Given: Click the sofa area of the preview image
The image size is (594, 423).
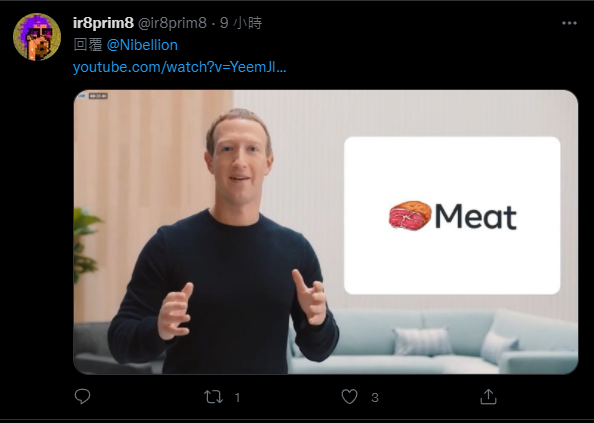Looking at the screenshot, I should point(434,341).
